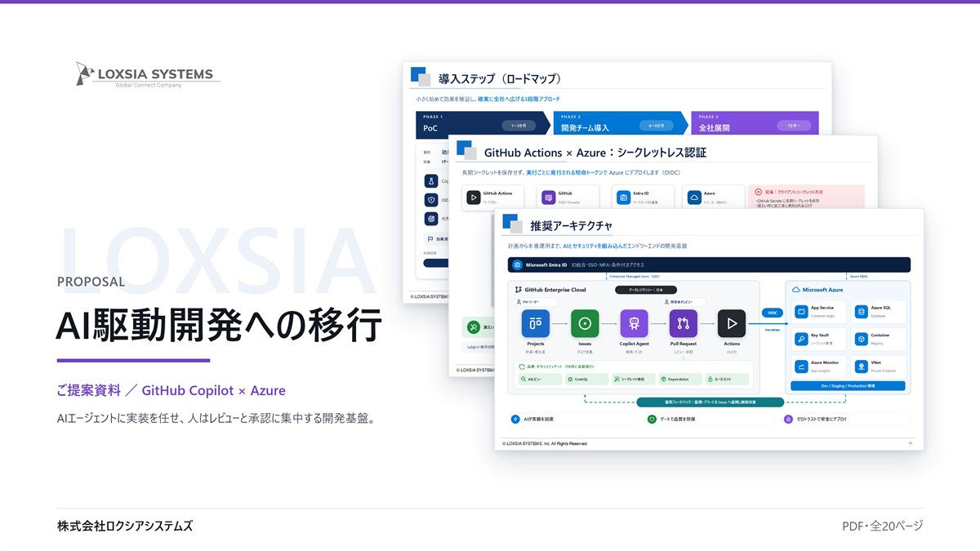Click the Azure SQL database icon

[x=861, y=312]
